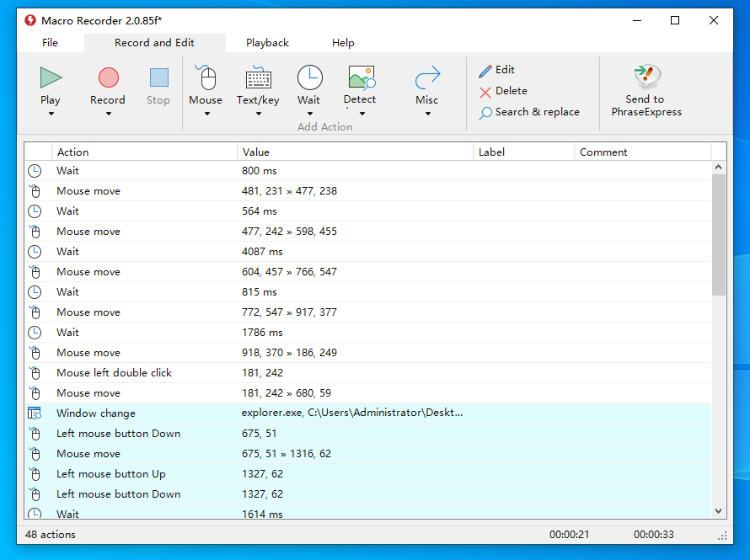This screenshot has width=750, height=560.
Task: Click the green Play icon
Action: pyautogui.click(x=51, y=77)
